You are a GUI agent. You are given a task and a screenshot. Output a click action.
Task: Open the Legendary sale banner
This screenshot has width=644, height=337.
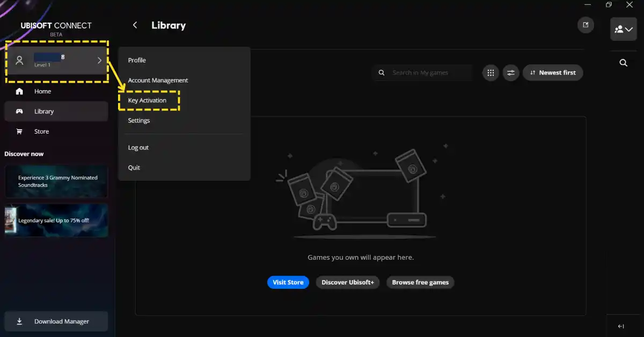pyautogui.click(x=56, y=221)
